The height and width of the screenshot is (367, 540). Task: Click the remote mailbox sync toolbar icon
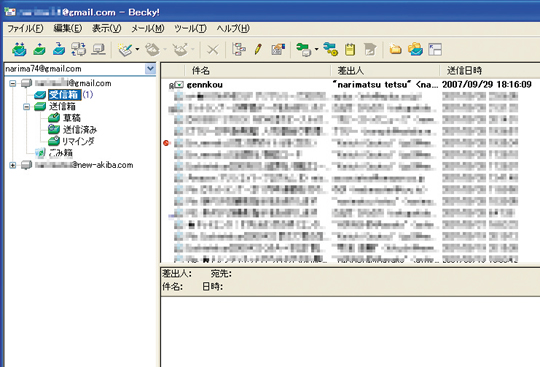(79, 49)
